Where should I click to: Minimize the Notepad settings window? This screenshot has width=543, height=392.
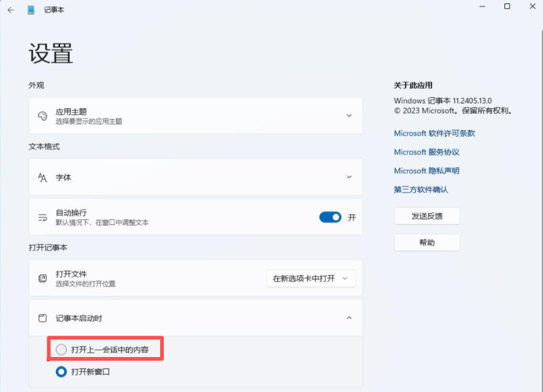[x=482, y=7]
